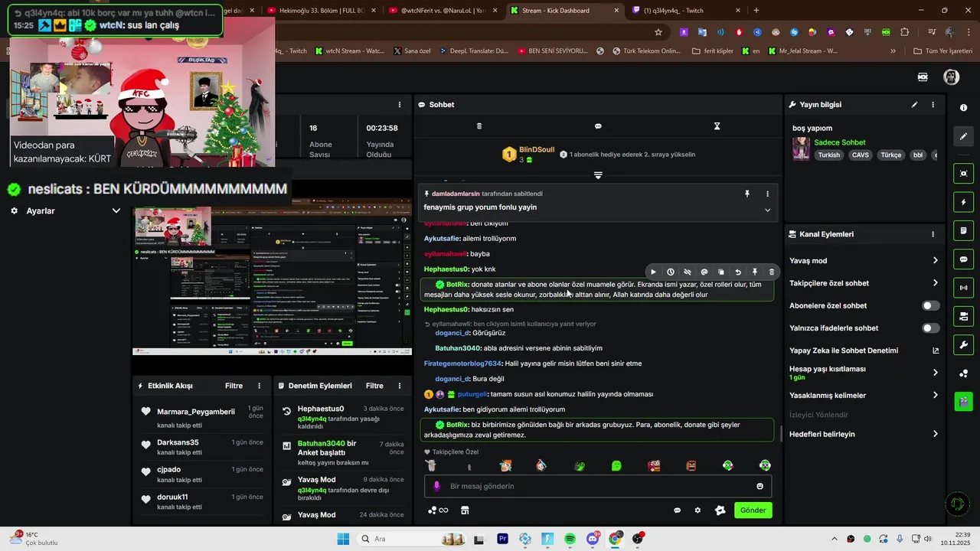The height and width of the screenshot is (551, 980).
Task: Open Türk Telekom Online bookmark
Action: click(646, 51)
